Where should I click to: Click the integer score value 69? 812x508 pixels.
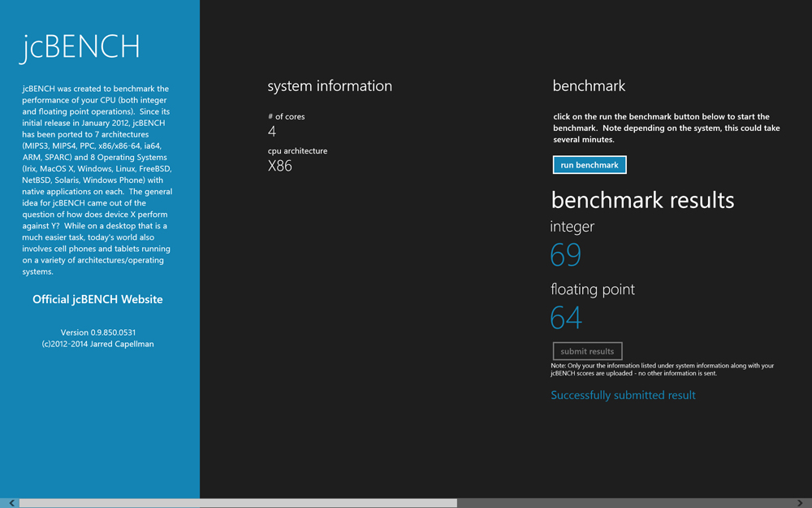[x=566, y=255]
